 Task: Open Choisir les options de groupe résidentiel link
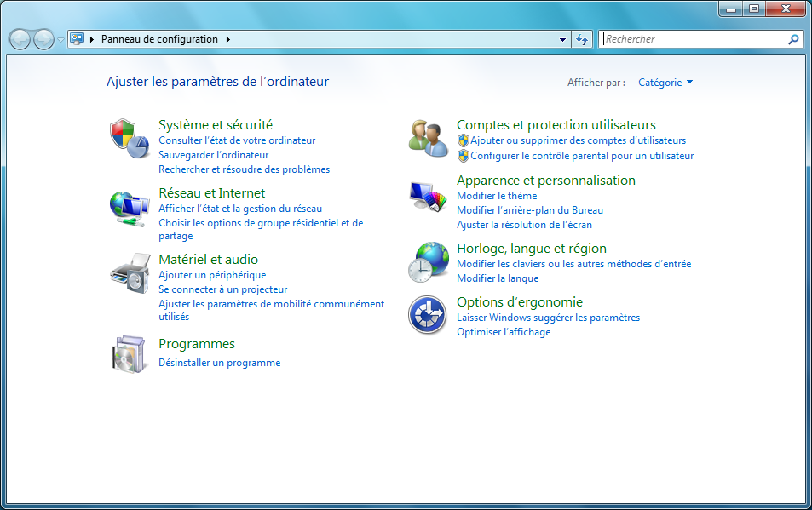coord(261,229)
